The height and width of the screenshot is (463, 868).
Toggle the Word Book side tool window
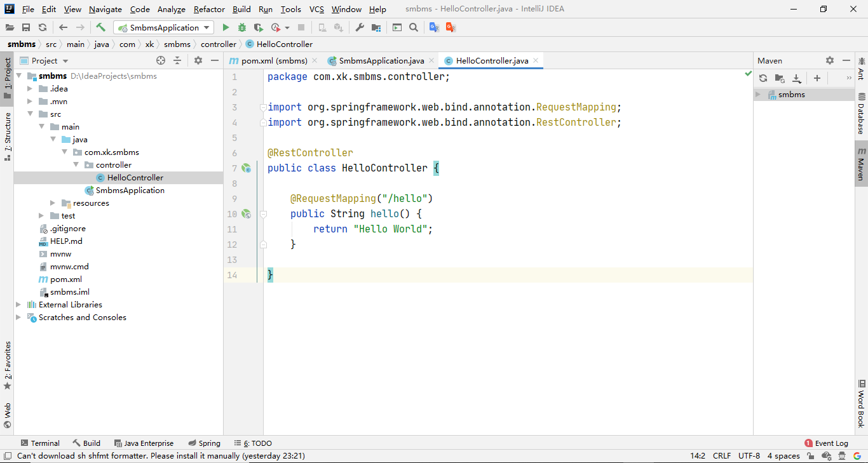pos(861,403)
